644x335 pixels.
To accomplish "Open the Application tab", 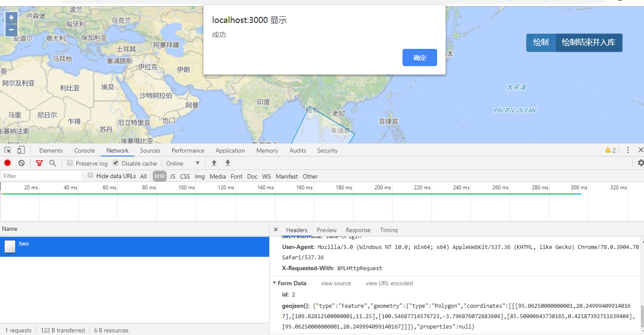I will pos(230,150).
